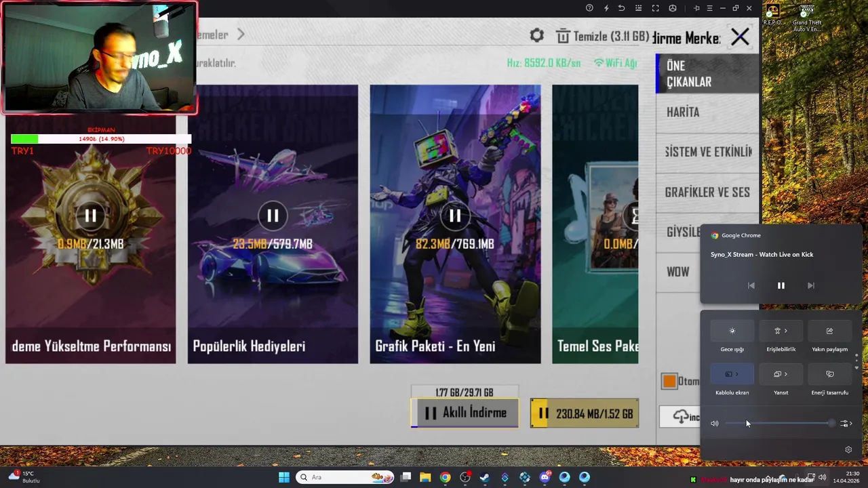The width and height of the screenshot is (868, 488).
Task: Open Steam from taskbar
Action: (x=485, y=477)
